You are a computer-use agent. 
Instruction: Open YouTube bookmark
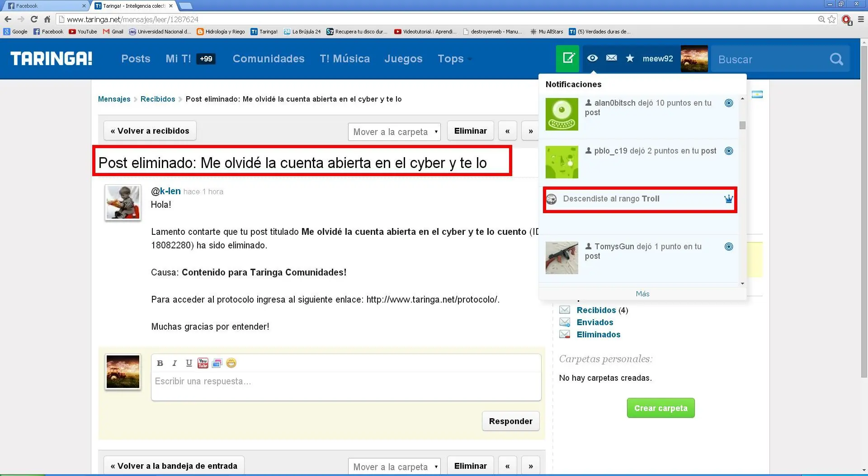(83, 32)
